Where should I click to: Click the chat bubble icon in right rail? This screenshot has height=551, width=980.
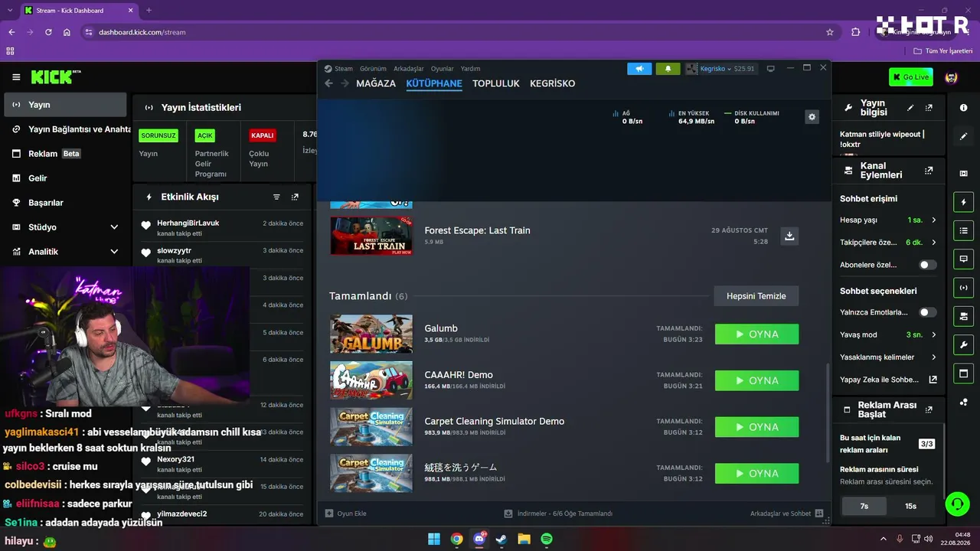pos(963,259)
